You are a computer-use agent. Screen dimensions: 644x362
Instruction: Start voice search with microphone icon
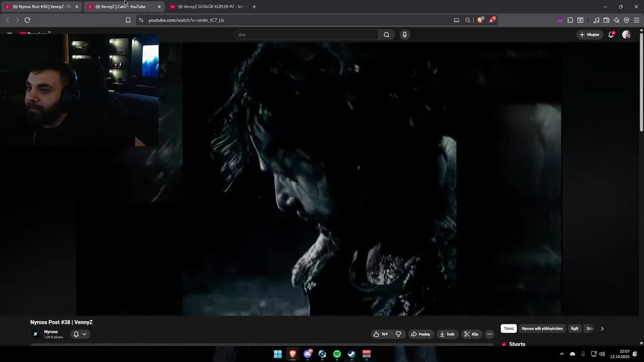[x=405, y=35]
